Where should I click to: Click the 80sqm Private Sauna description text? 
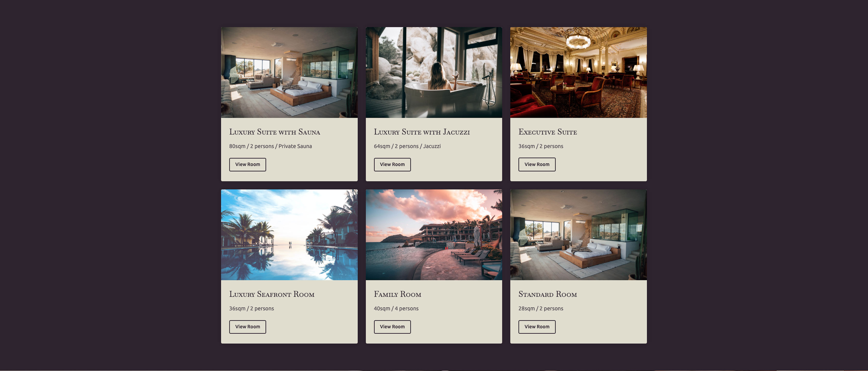coord(270,146)
